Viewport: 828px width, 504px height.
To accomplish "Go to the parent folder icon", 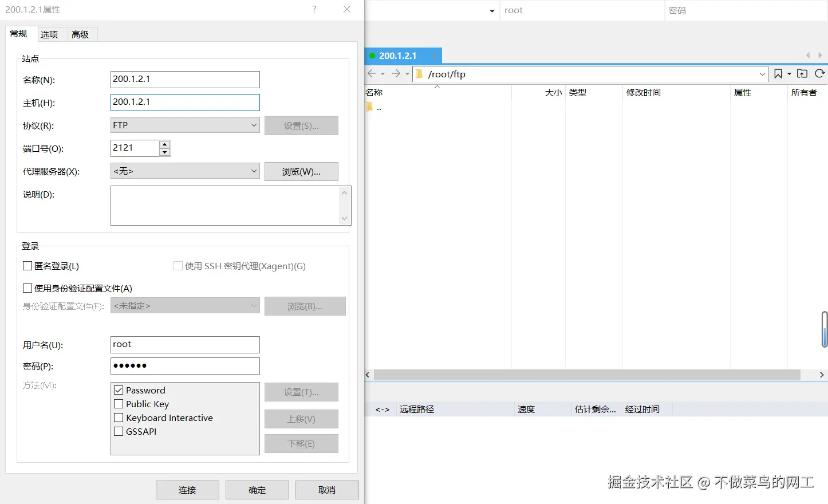I will (x=802, y=74).
